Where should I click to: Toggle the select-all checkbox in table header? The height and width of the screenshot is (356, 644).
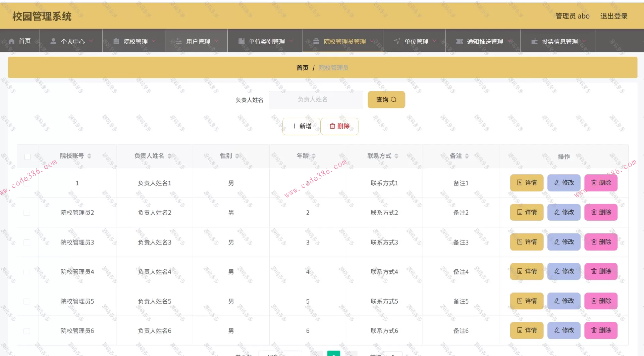(x=28, y=157)
